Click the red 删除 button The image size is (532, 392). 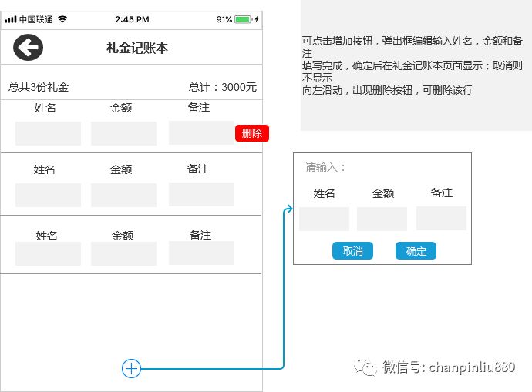tap(252, 133)
